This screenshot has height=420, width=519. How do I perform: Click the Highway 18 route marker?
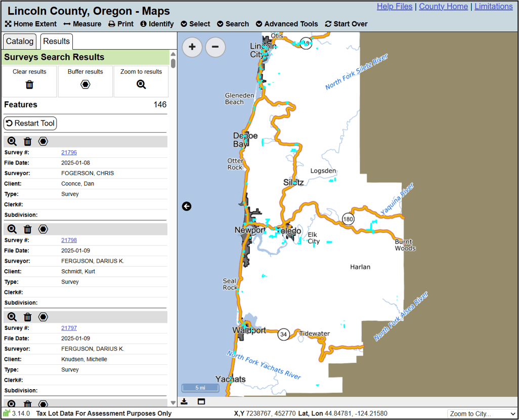[x=306, y=43]
